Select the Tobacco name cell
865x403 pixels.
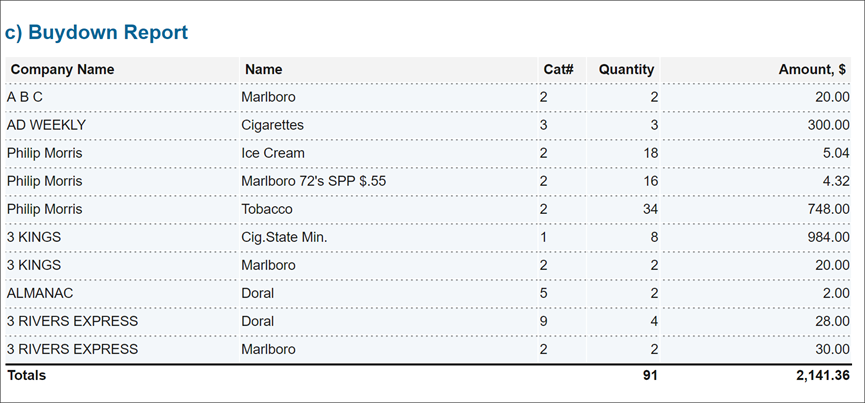266,209
